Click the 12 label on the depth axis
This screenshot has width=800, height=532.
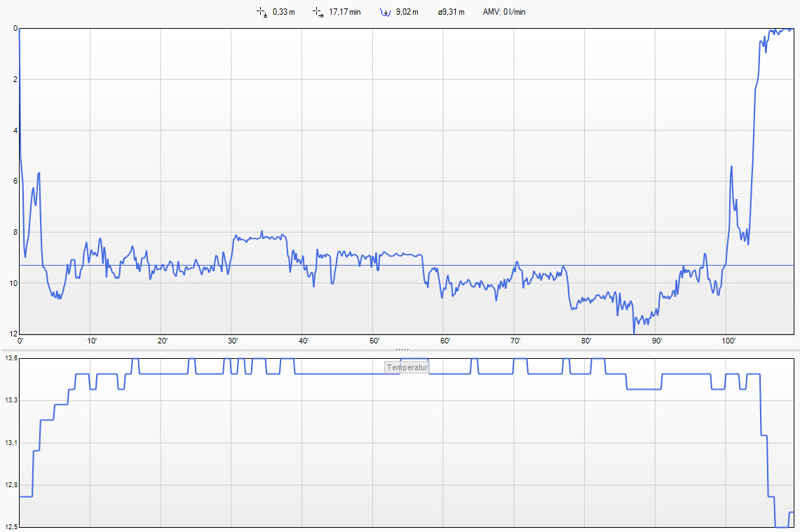[x=13, y=334]
